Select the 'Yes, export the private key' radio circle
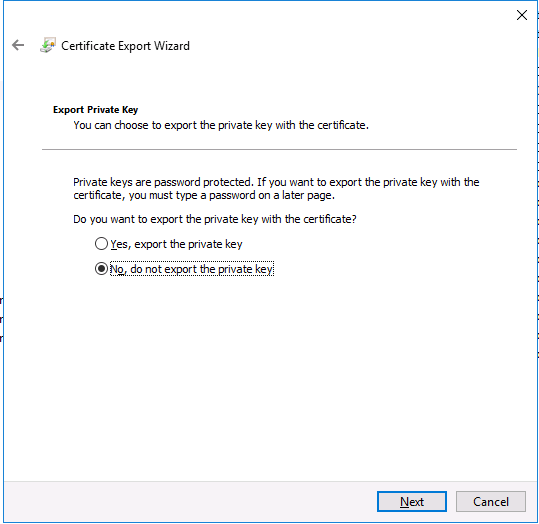This screenshot has width=539, height=524. (x=101, y=244)
